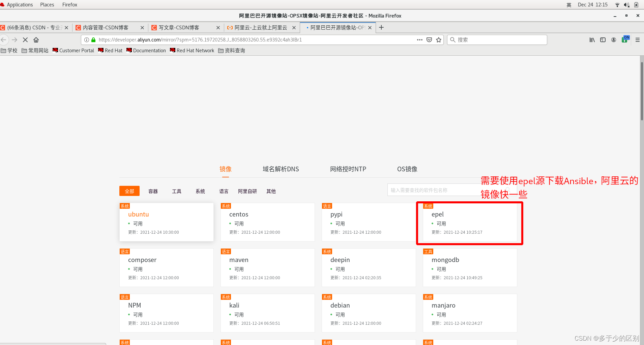Open the Customer Portal bookmark
Image resolution: width=644 pixels, height=345 pixels.
(73, 51)
